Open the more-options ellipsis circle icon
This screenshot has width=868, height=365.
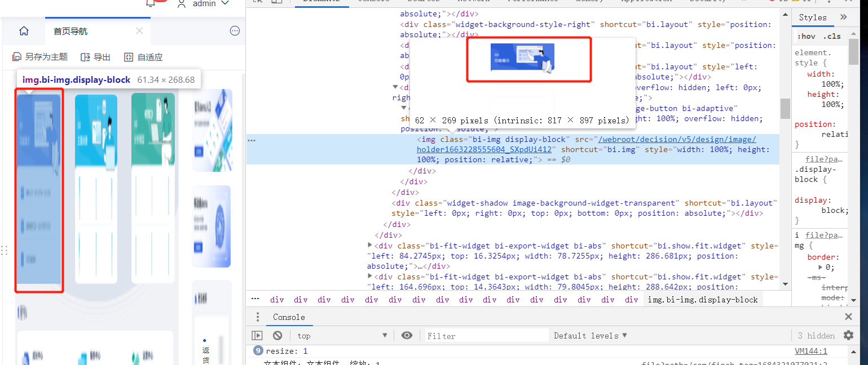click(x=235, y=31)
